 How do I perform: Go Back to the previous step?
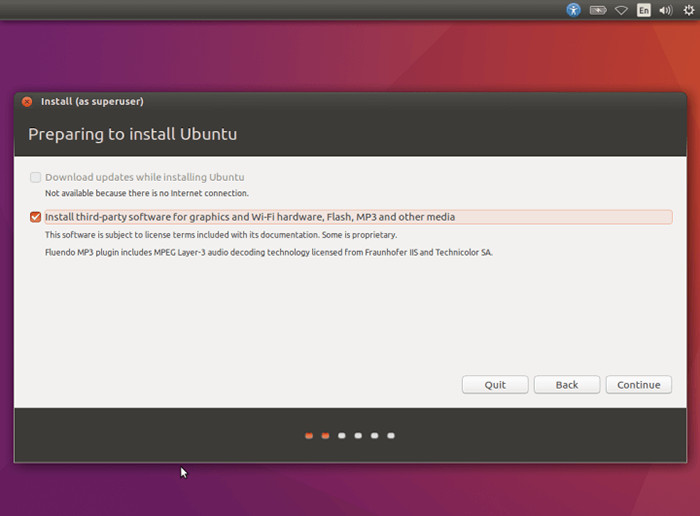[x=567, y=385]
